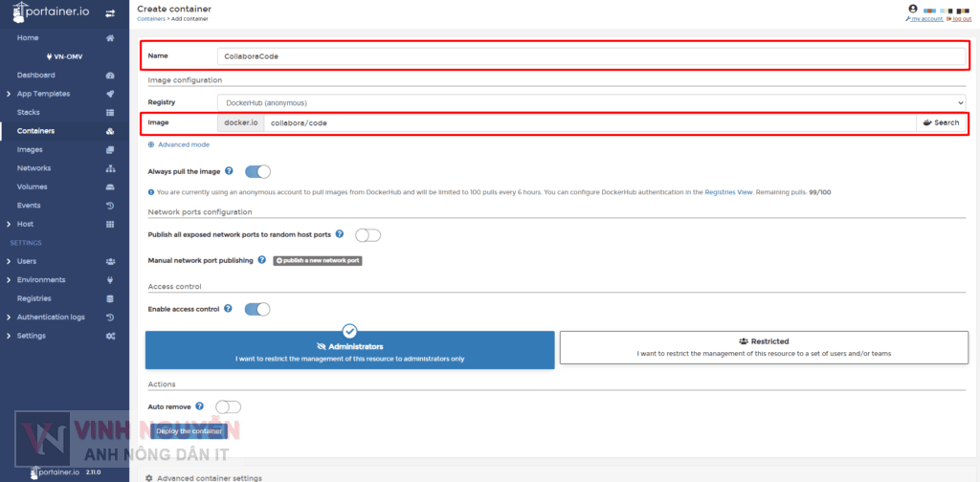The width and height of the screenshot is (980, 482).
Task: Open Stacks in the sidebar
Action: tap(28, 113)
